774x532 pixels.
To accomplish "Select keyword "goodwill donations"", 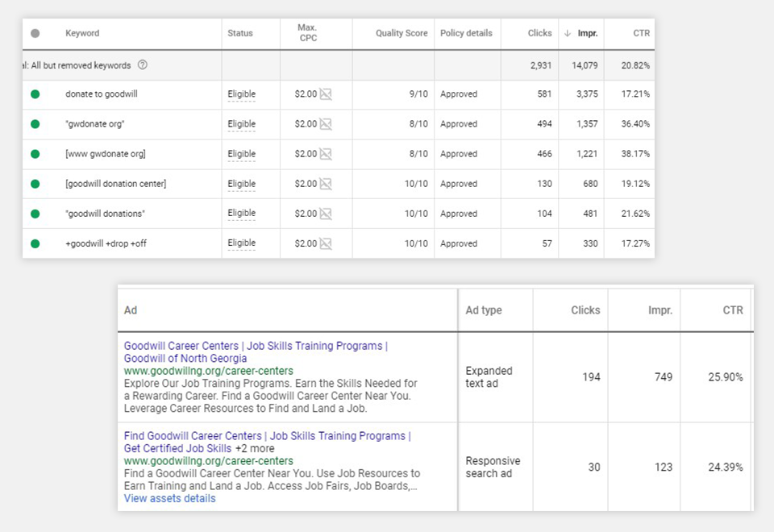I will [105, 214].
